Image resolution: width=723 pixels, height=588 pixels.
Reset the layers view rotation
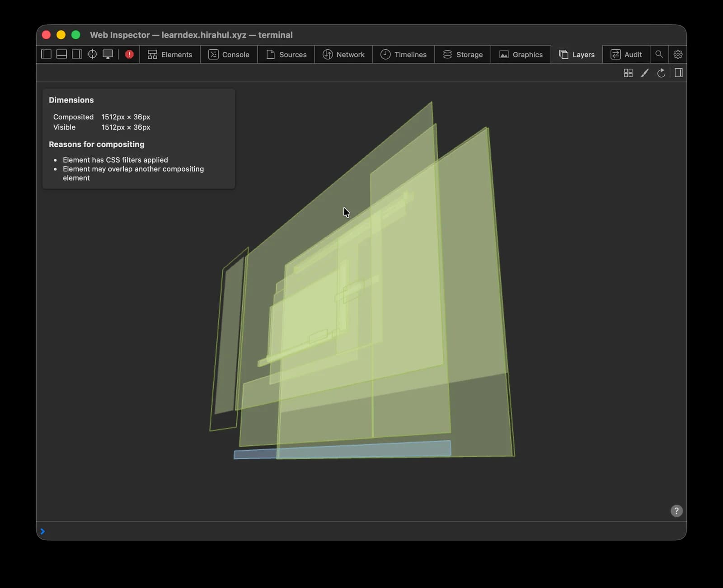(662, 73)
